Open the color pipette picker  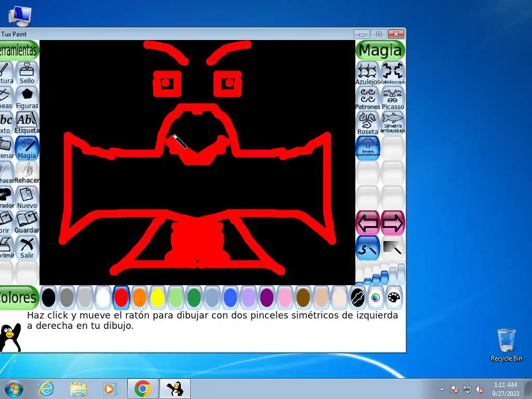pyautogui.click(x=357, y=298)
